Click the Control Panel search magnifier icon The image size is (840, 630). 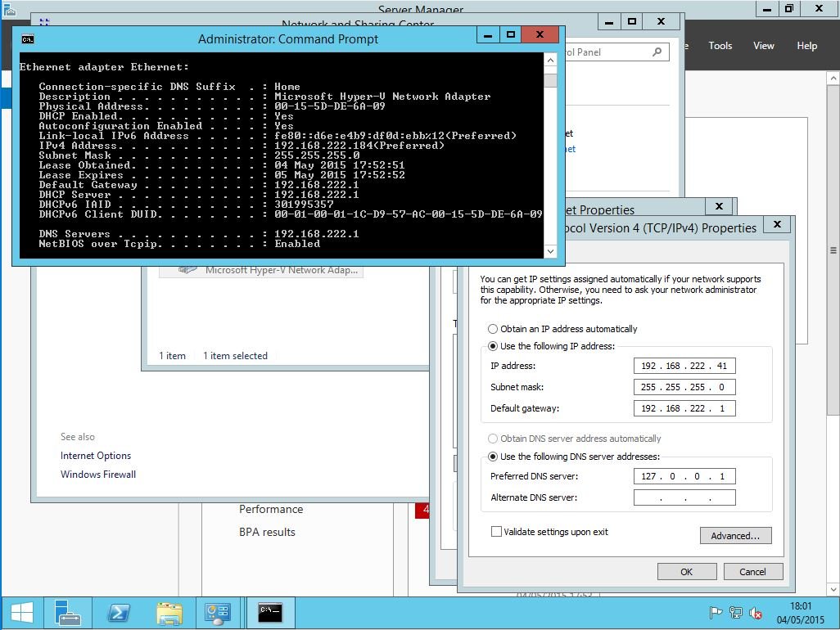click(657, 52)
